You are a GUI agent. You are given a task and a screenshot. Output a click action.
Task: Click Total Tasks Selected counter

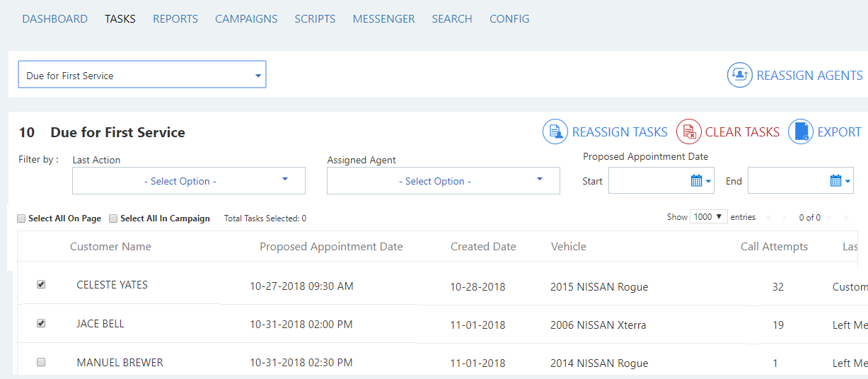click(x=265, y=219)
